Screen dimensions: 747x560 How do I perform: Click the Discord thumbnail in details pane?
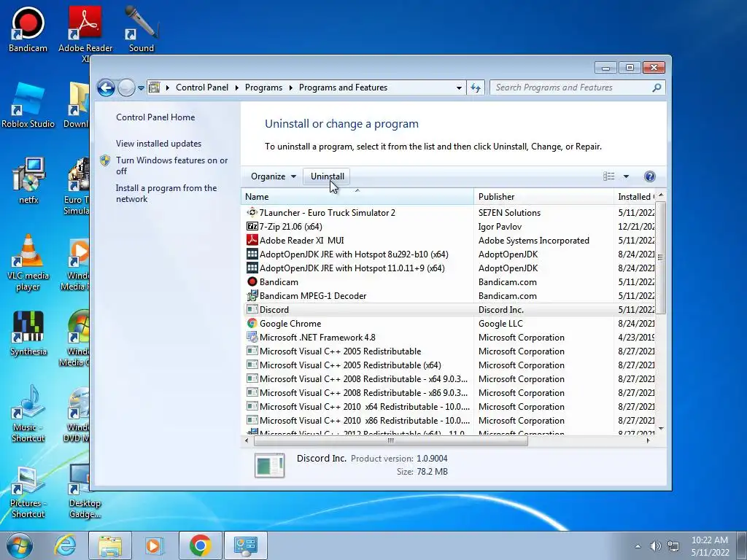point(270,465)
